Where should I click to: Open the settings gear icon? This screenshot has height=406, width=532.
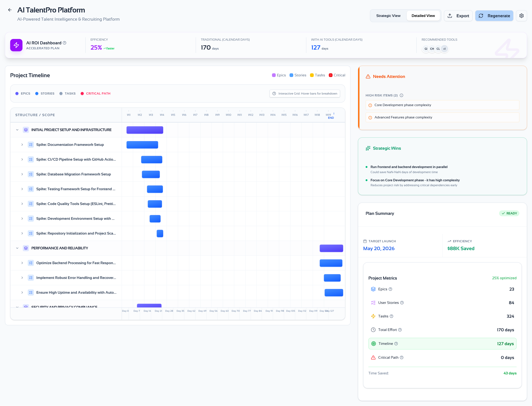coord(521,15)
